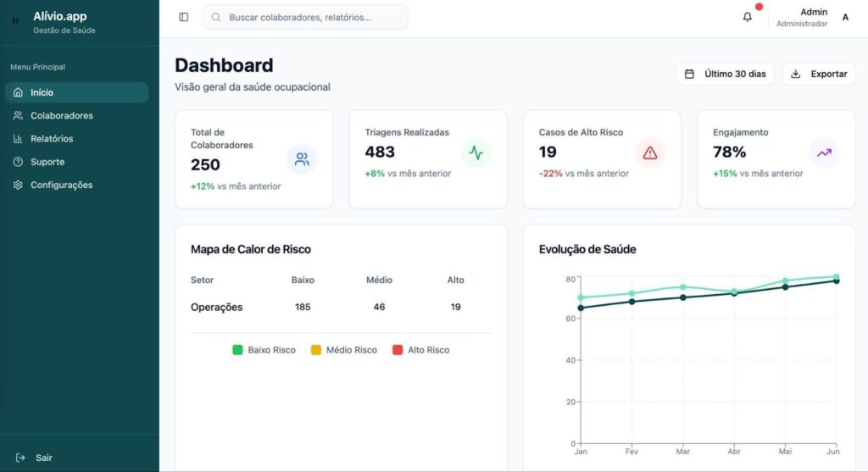
Task: Click the Jun data point on the chart
Action: pos(836,279)
